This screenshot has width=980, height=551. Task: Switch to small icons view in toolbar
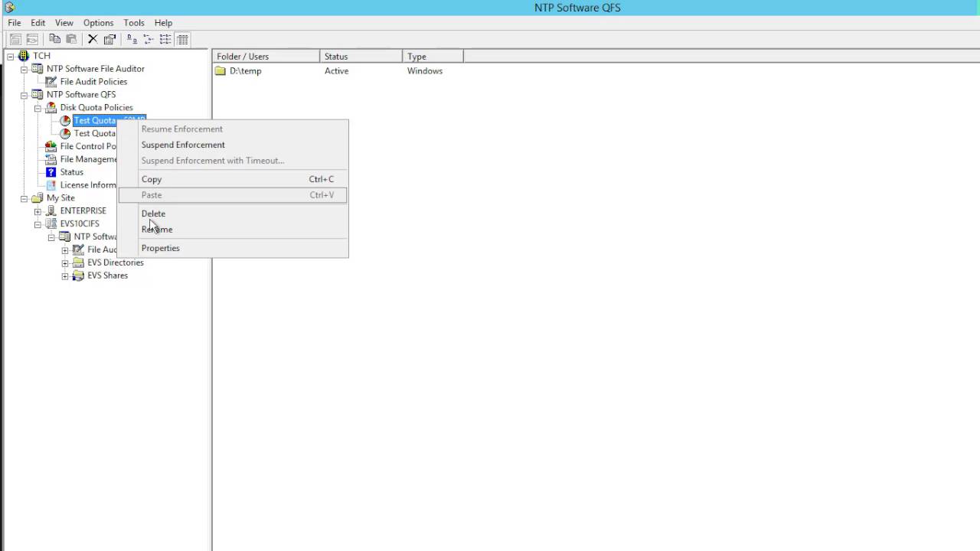point(149,39)
